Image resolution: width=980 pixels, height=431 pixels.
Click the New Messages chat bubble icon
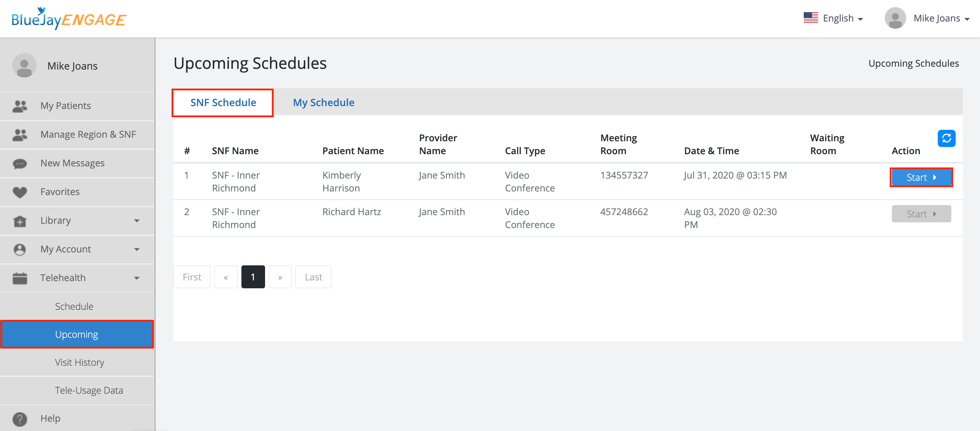coord(20,164)
